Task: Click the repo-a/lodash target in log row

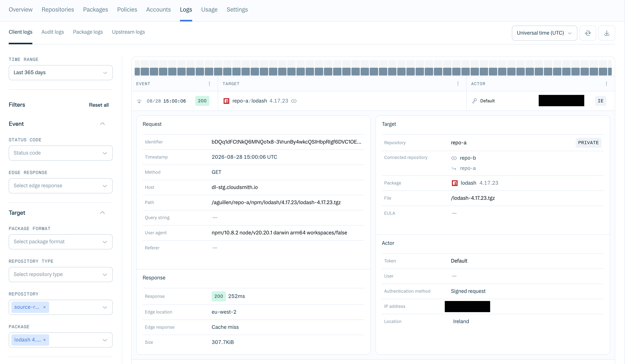Action: [250, 101]
